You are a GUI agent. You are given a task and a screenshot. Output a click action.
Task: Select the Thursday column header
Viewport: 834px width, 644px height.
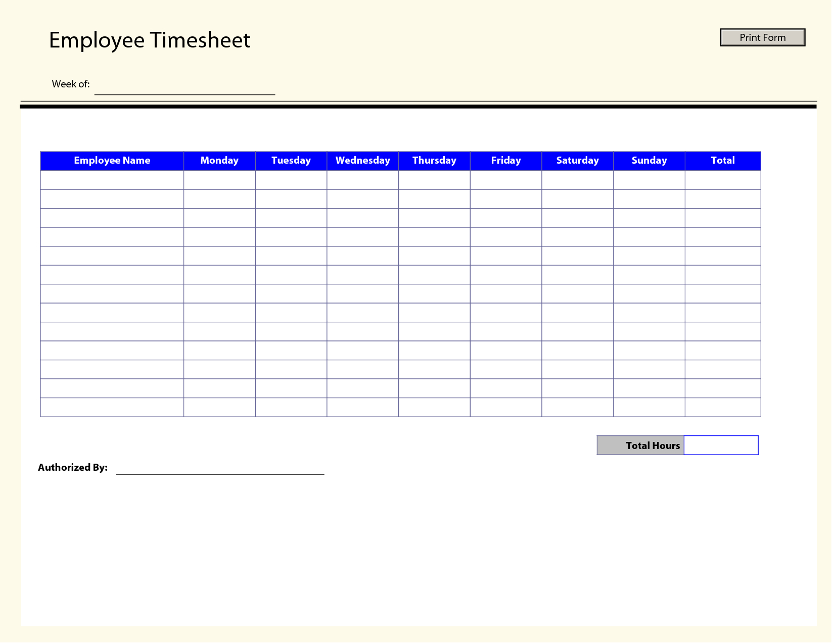coord(434,160)
